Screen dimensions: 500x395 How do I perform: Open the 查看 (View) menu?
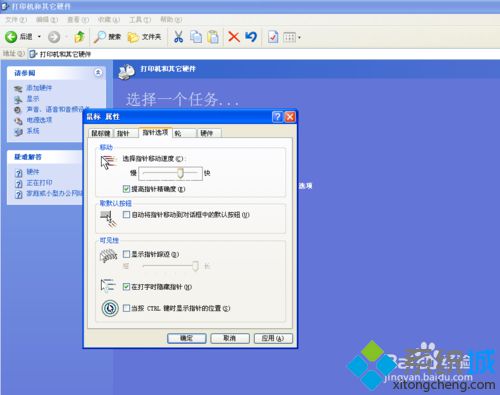78,20
